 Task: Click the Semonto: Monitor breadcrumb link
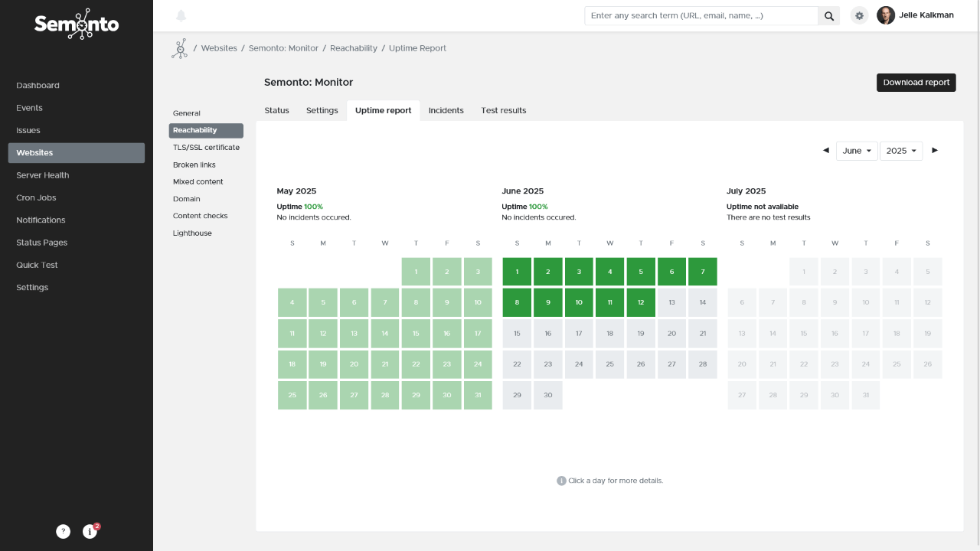pos(283,48)
